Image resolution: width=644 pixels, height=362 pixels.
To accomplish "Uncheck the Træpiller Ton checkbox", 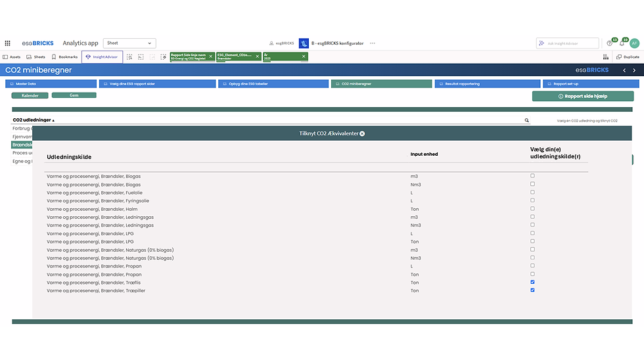I will click(532, 290).
